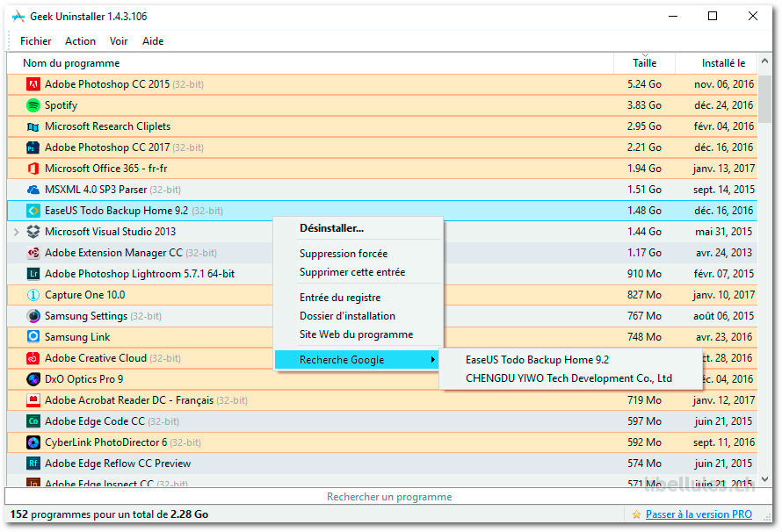Click the Microsoft Office 365 icon
The width and height of the screenshot is (782, 532).
[33, 169]
